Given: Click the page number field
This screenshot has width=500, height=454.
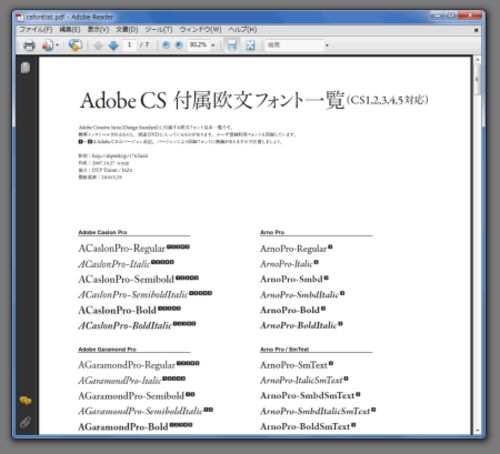Looking at the screenshot, I should click(x=130, y=45).
